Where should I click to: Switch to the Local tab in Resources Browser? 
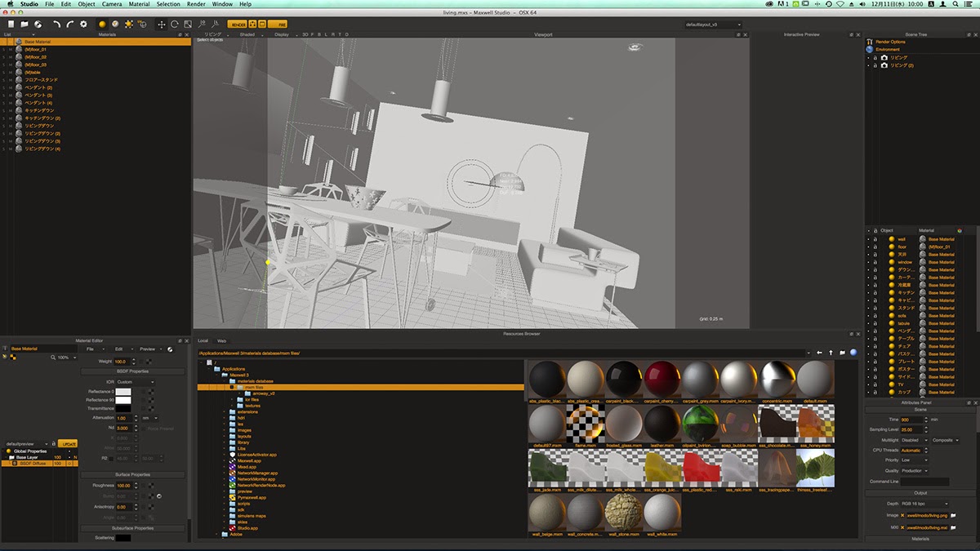coord(203,340)
